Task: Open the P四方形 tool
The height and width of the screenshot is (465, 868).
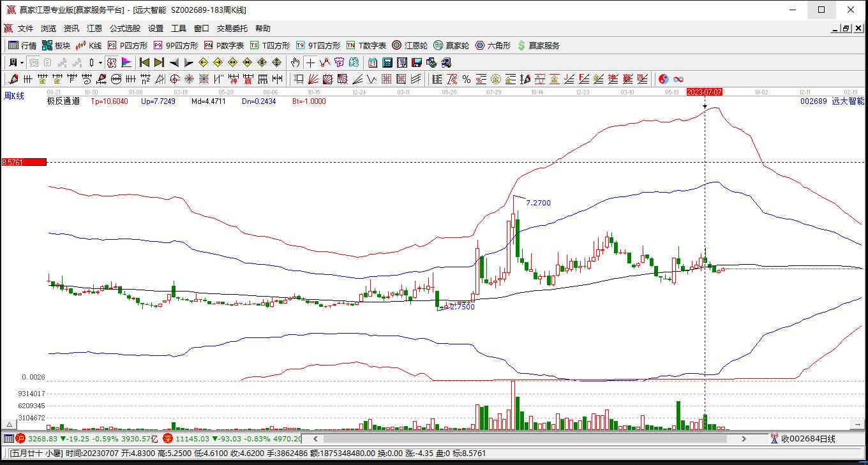Action: pos(128,45)
